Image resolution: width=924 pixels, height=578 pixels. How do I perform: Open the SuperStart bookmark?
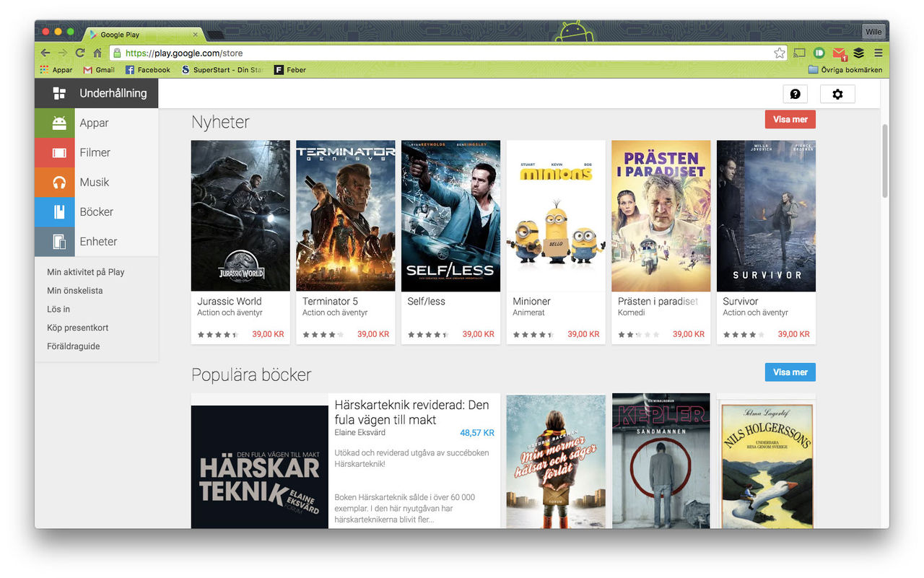[222, 70]
